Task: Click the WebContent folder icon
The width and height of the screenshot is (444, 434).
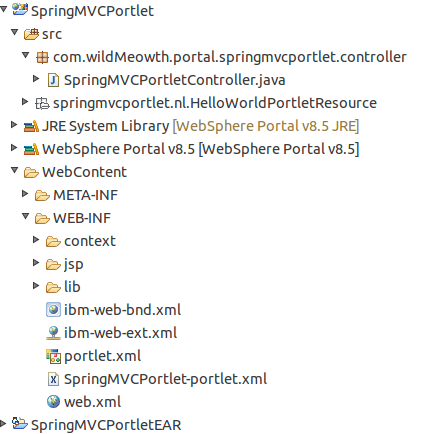Action: point(31,172)
